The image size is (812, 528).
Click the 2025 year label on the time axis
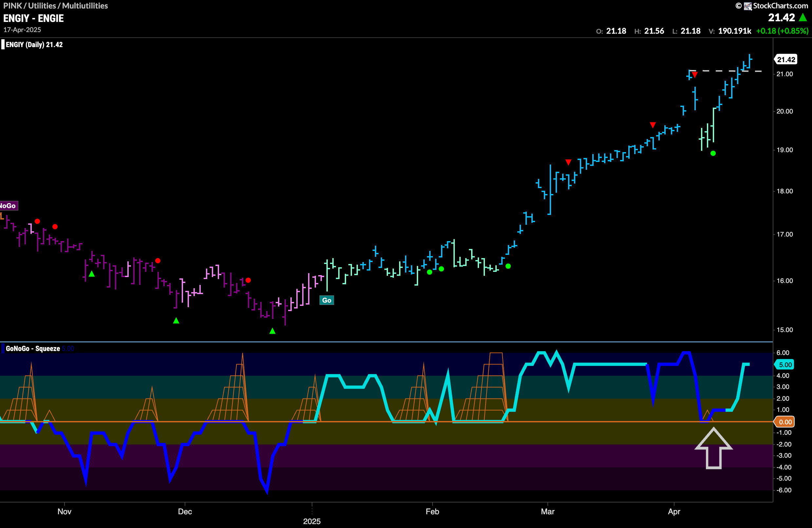tap(312, 521)
